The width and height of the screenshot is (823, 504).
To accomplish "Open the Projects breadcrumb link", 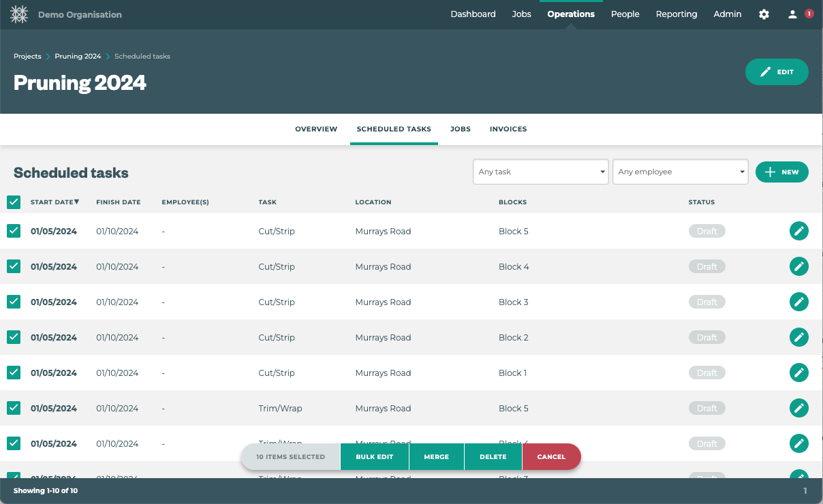I will coord(27,56).
